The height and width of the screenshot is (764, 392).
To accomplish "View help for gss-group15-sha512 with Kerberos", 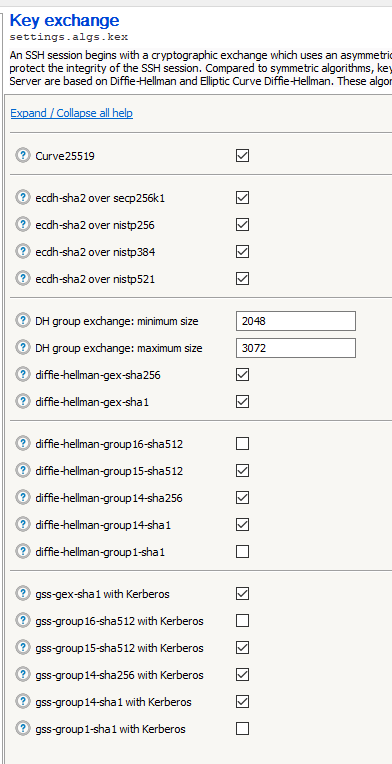I will pos(22,648).
